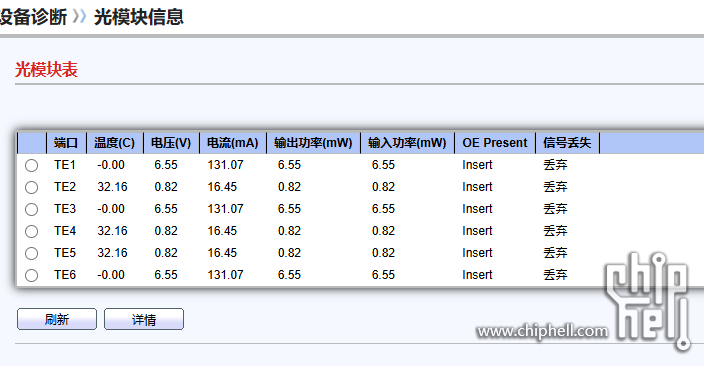The width and height of the screenshot is (704, 366).
Task: Select the TE4 port radio button
Action: (31, 231)
